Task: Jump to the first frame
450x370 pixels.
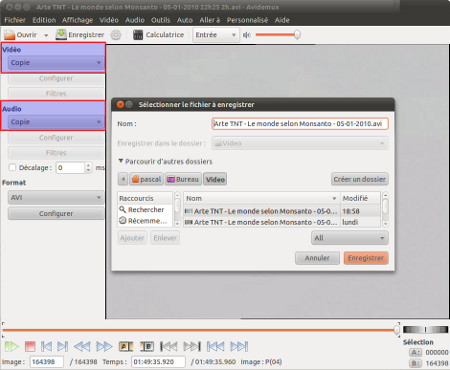Action: coord(215,347)
